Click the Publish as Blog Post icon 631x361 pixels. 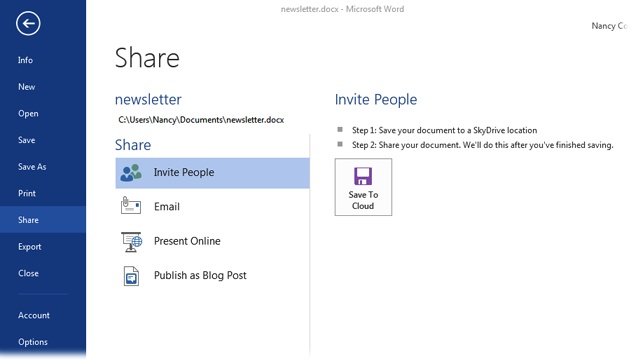point(131,276)
